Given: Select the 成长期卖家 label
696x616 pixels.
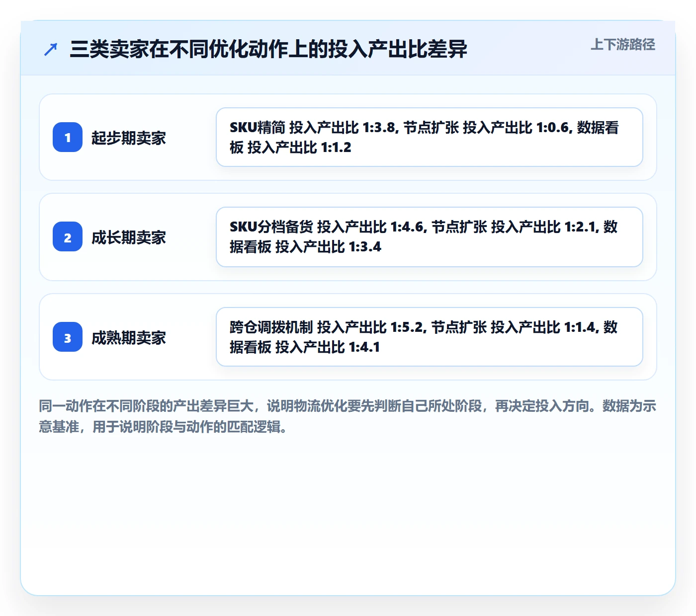Looking at the screenshot, I should (x=129, y=237).
